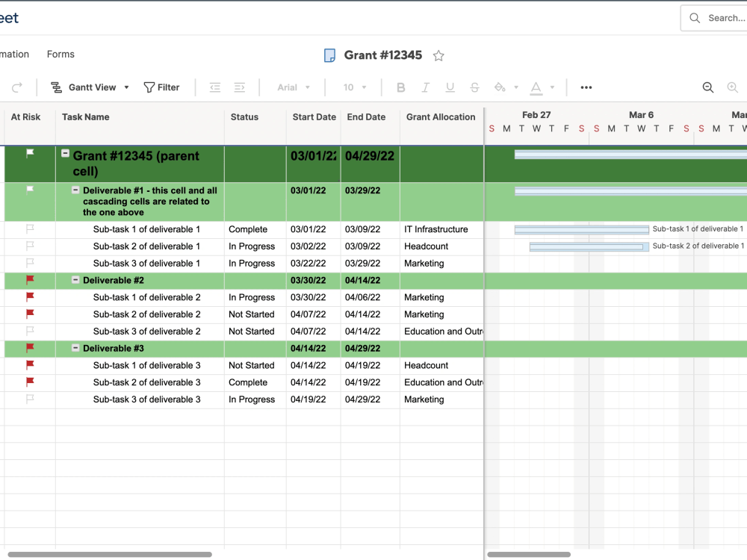
Task: Click the zoom in magnifier icon
Action: (x=734, y=87)
